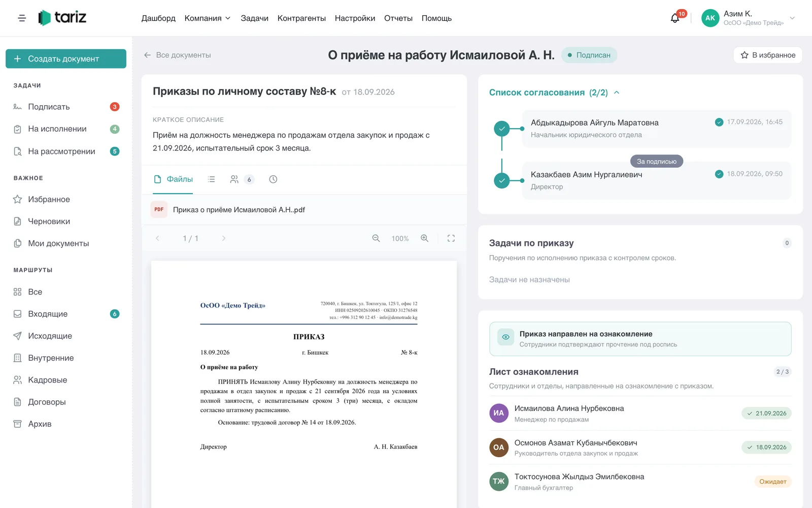Click the tariz logo

(62, 18)
